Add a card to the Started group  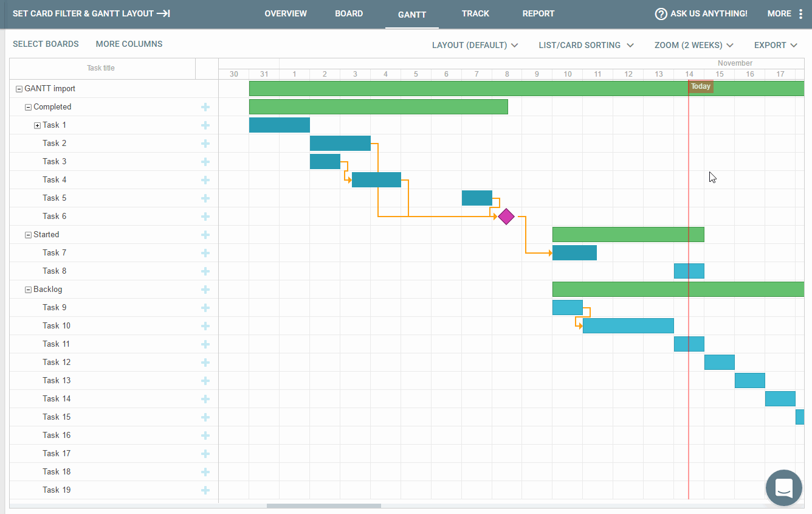206,234
